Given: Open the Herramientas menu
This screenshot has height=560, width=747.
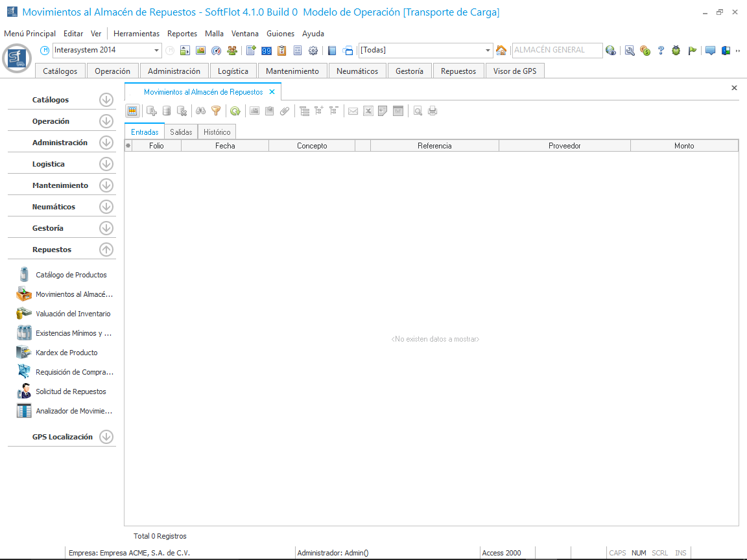Looking at the screenshot, I should (x=136, y=34).
